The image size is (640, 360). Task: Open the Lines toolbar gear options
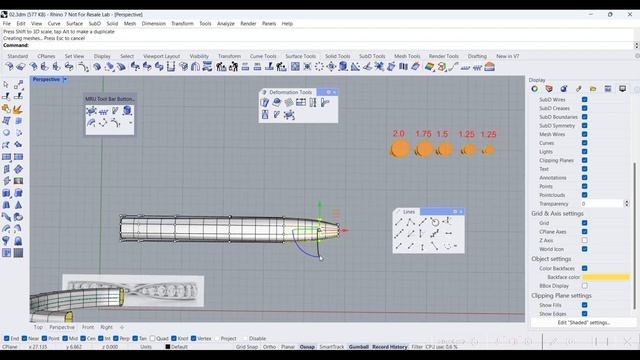coord(455,211)
